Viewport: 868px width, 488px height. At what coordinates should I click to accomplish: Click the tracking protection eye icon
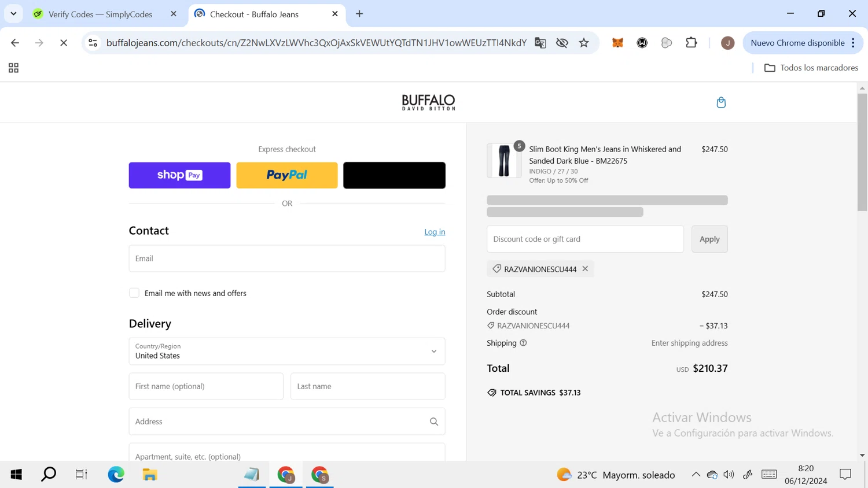(x=562, y=43)
